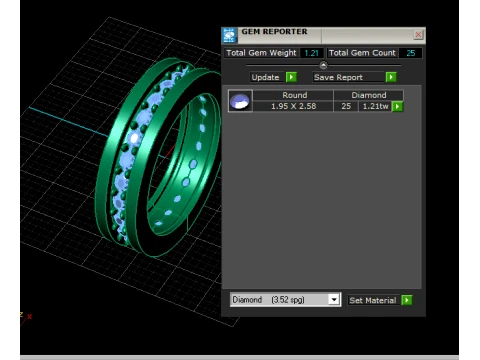Screen dimensions: 480x360
Task: Click the gem quantity '25' in the row
Action: pos(346,106)
